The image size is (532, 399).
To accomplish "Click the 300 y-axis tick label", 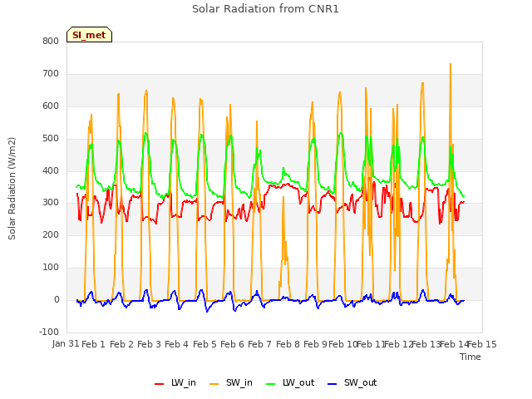I will coord(51,203).
